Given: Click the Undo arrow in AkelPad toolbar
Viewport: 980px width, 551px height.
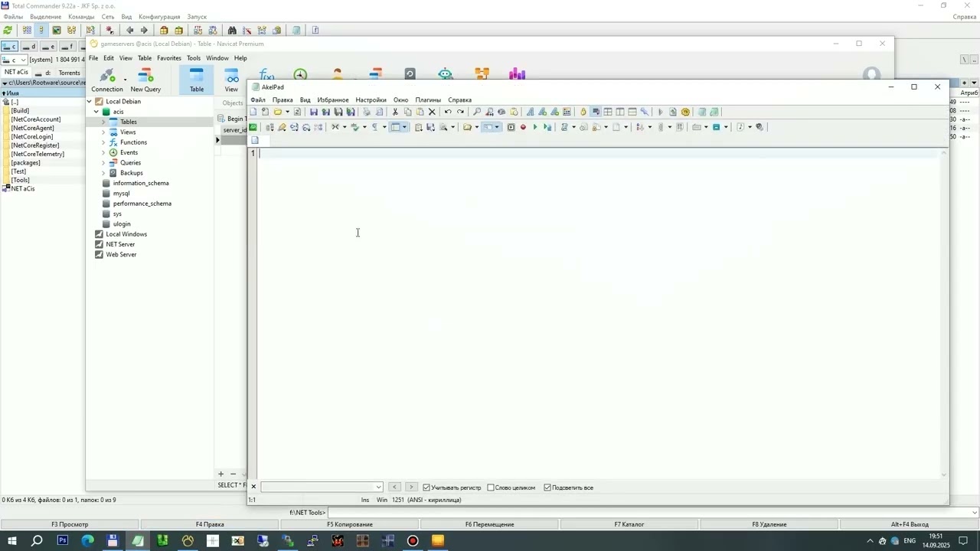Looking at the screenshot, I should pos(448,112).
